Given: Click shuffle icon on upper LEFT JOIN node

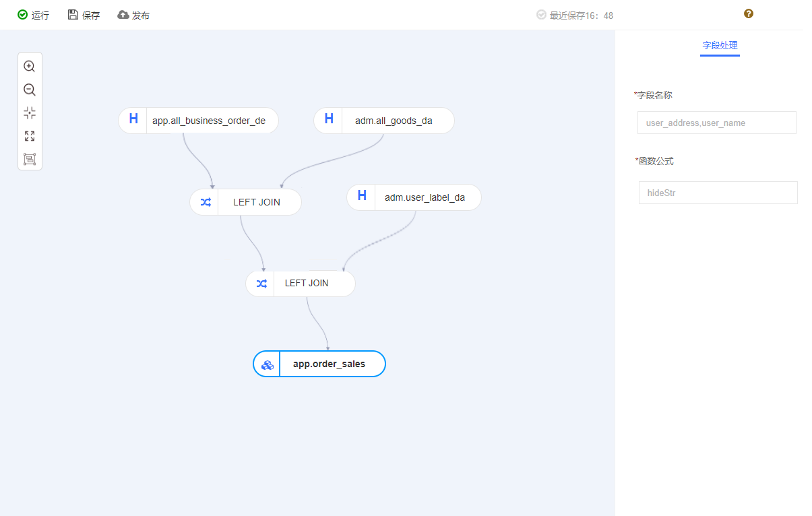Looking at the screenshot, I should pos(206,202).
